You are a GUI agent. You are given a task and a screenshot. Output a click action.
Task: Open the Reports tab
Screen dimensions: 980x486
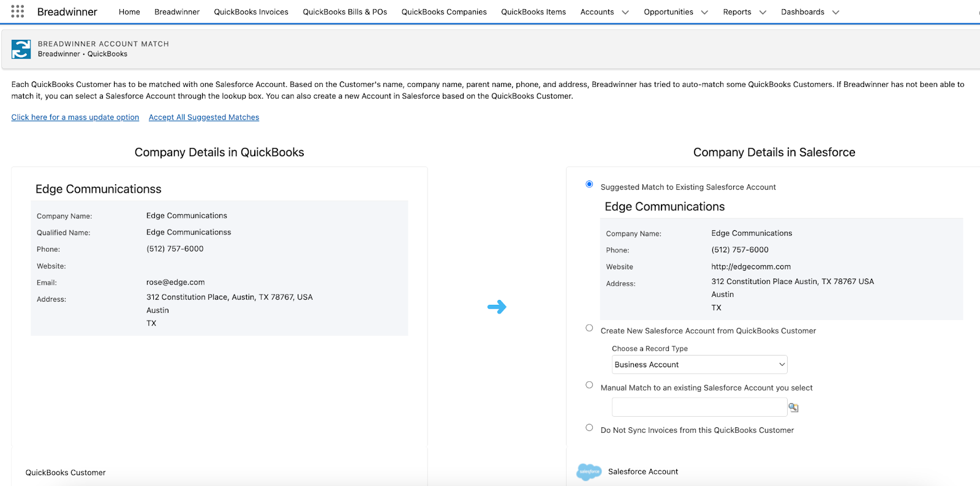[737, 12]
